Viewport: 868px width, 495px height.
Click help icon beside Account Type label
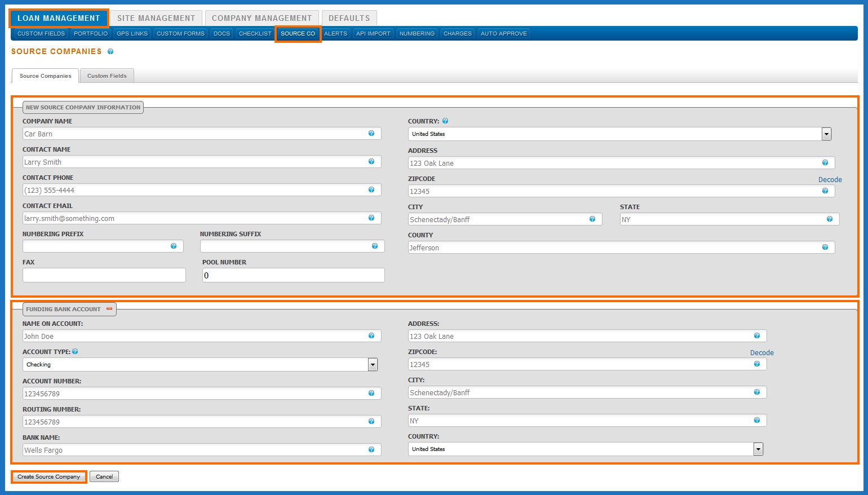point(75,351)
